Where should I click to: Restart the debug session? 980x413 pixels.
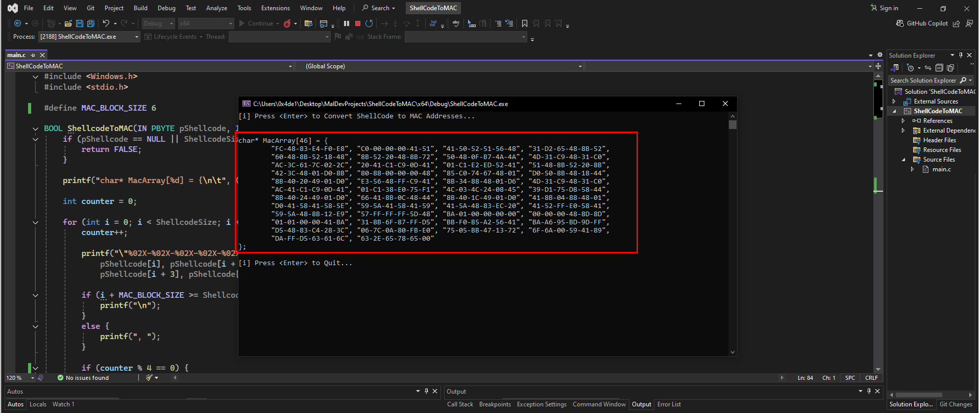pyautogui.click(x=369, y=23)
